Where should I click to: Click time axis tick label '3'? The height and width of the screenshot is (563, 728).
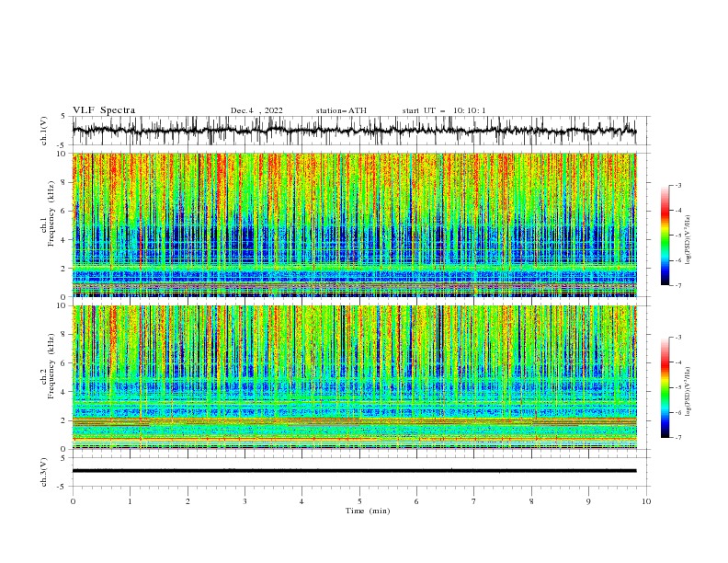245,501
